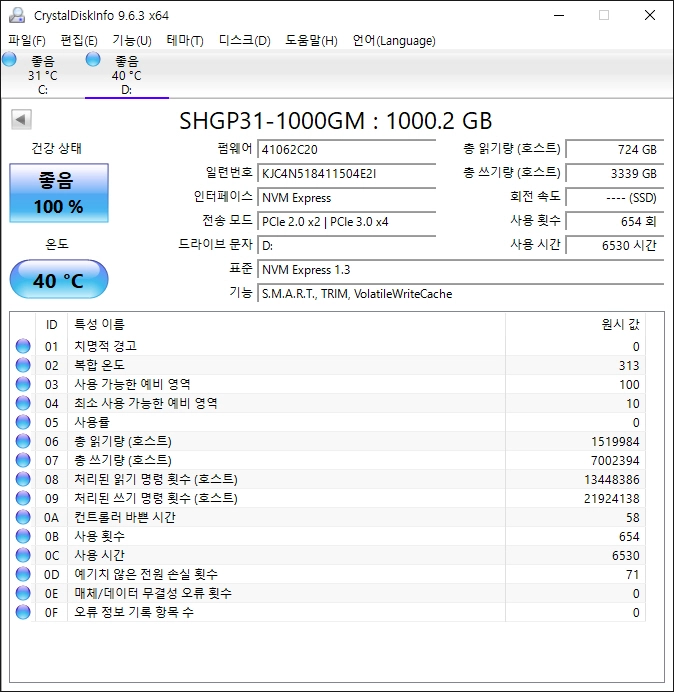Click the total host writes value 3339 GB

pos(614,173)
